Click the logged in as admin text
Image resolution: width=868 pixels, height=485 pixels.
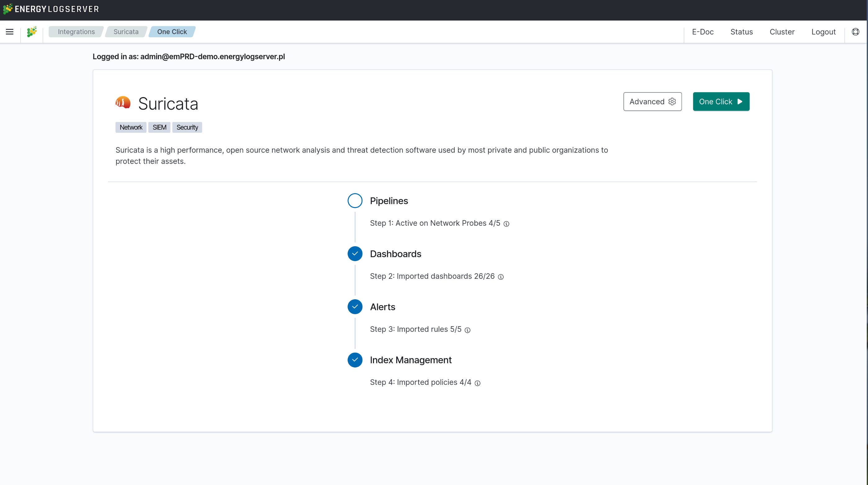189,56
